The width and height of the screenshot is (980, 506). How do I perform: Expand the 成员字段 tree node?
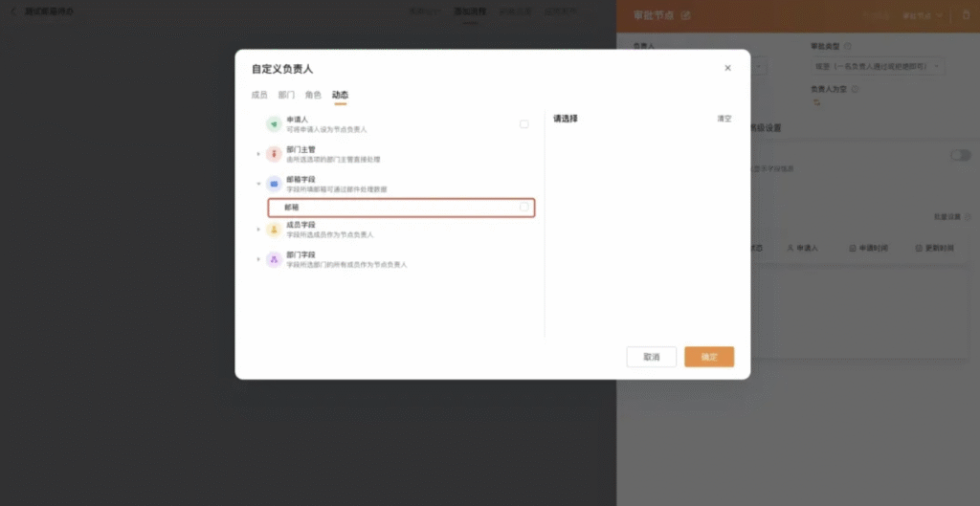coord(257,230)
